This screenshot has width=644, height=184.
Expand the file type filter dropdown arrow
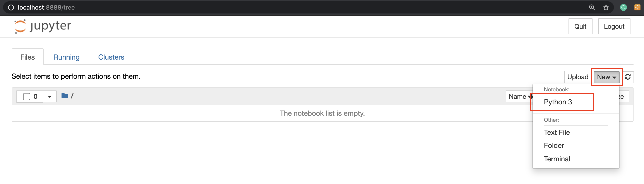tap(50, 96)
